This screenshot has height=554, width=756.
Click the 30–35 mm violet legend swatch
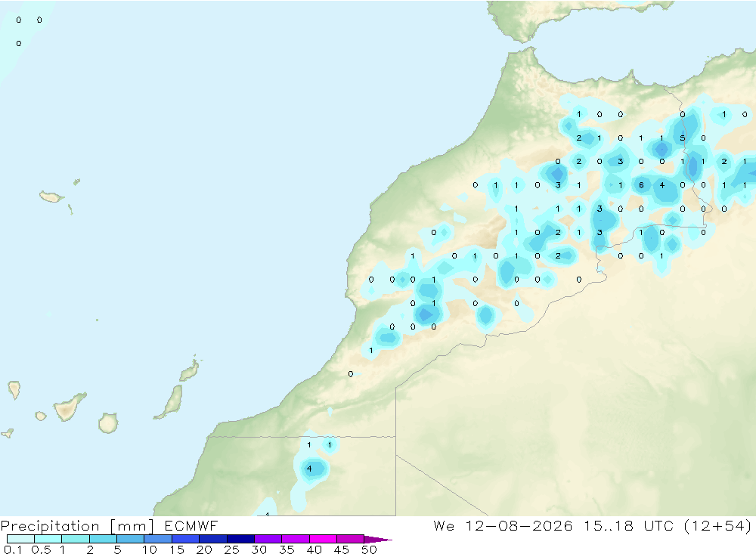click(x=268, y=539)
